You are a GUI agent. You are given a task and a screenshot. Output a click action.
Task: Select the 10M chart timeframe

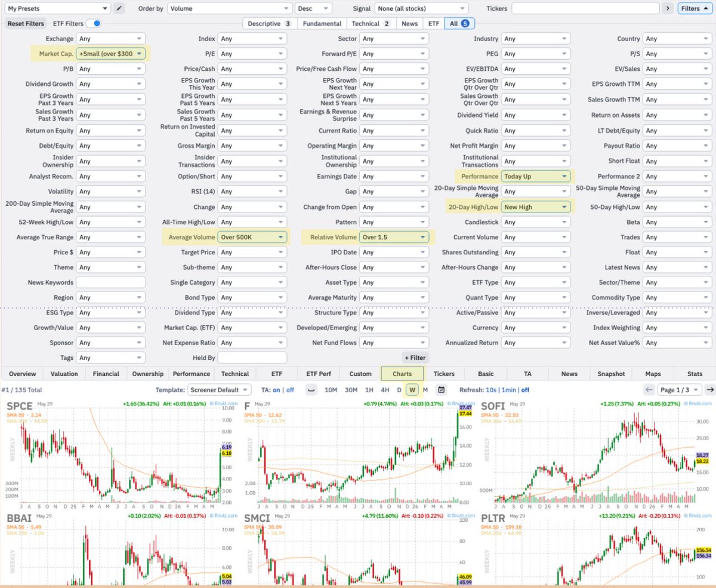pos(331,390)
